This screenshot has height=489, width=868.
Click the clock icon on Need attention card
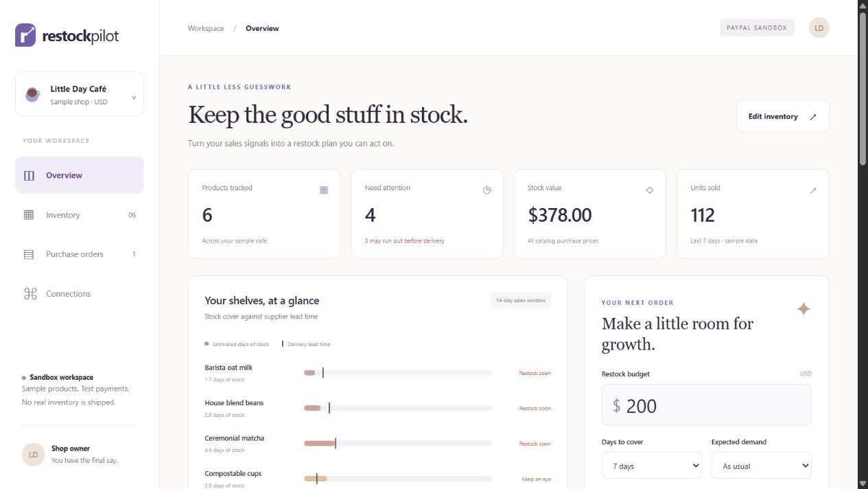(x=486, y=190)
